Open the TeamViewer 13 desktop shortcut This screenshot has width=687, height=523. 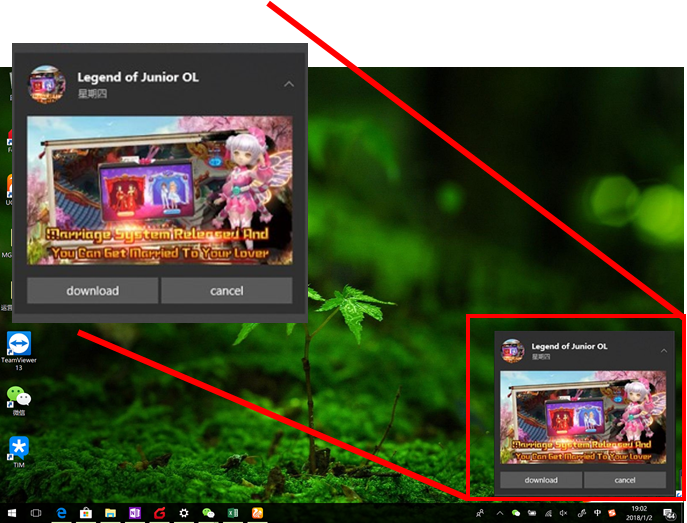[x=19, y=351]
